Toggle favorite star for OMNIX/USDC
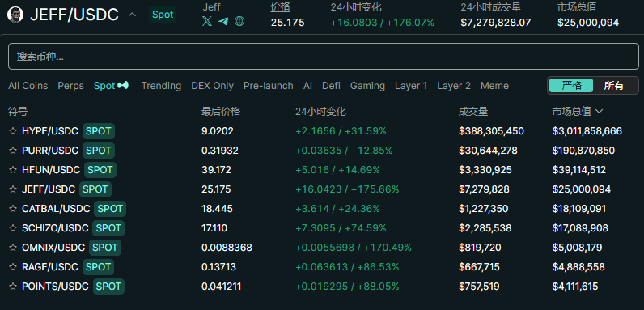The height and width of the screenshot is (310, 644). tap(13, 248)
